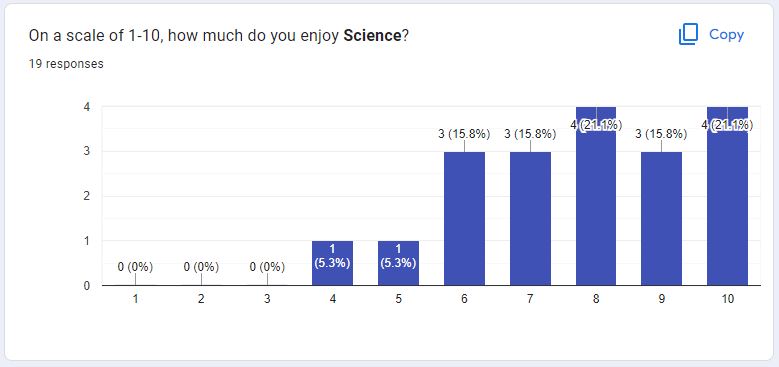Click the question title about Science
The height and width of the screenshot is (367, 779).
[x=219, y=36]
